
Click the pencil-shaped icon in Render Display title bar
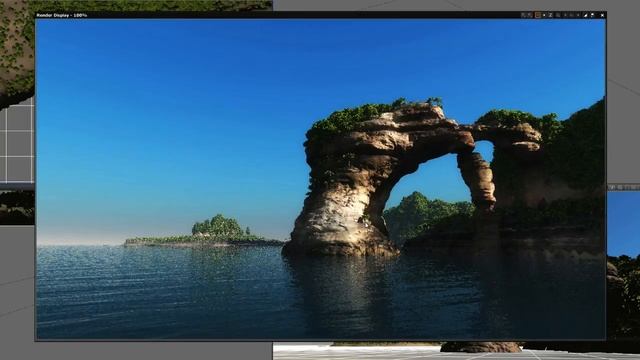586,15
